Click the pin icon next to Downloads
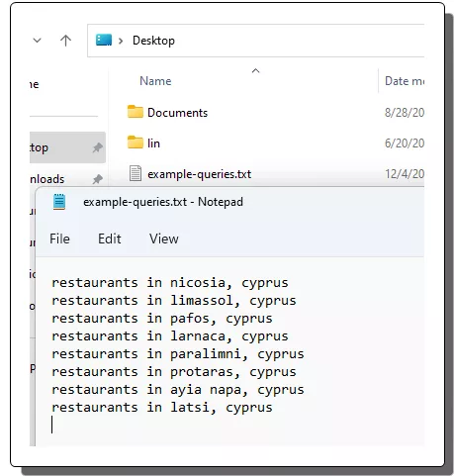The height and width of the screenshot is (476, 454). click(97, 179)
